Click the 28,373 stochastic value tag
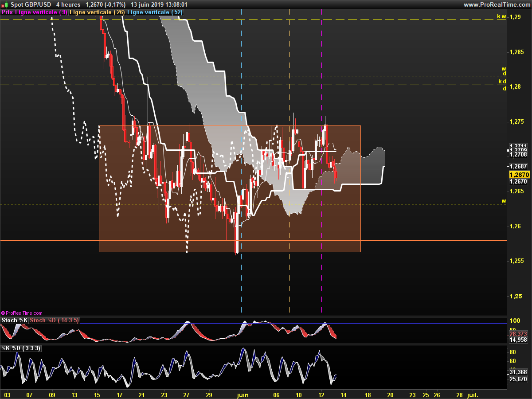Image resolution: width=532 pixels, height=399 pixels. [x=518, y=333]
